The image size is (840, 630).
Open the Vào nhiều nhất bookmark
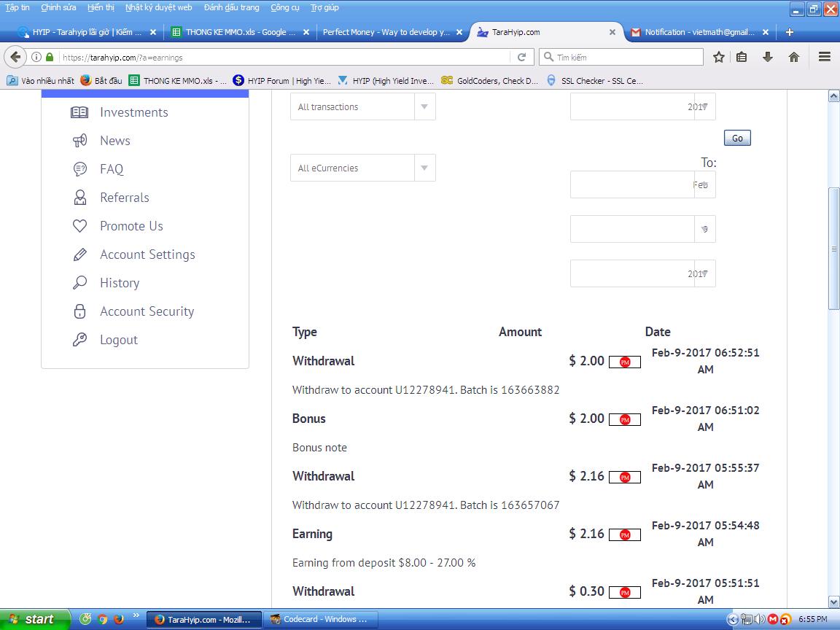pos(40,80)
